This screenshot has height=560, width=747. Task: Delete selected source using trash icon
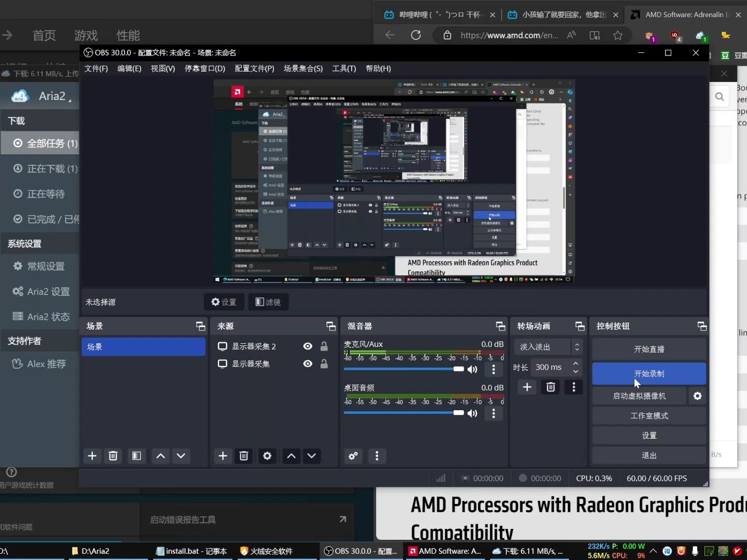point(244,456)
